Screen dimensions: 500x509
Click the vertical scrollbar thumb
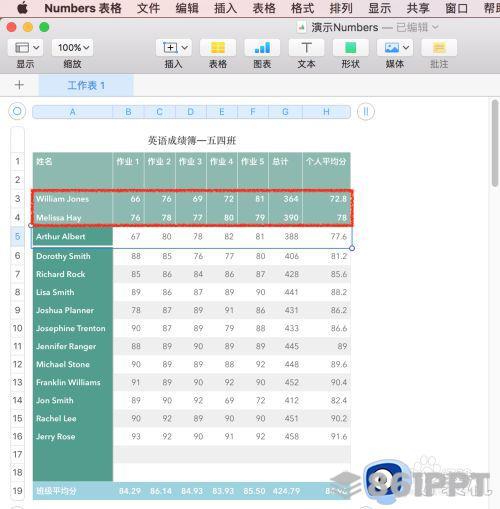click(495, 143)
